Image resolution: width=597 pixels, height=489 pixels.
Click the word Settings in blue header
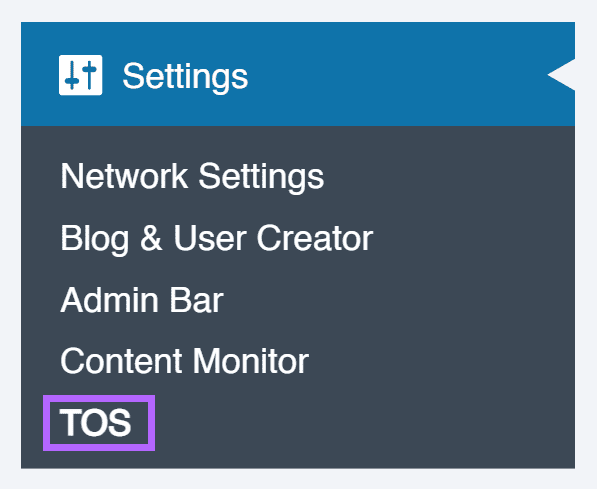[185, 77]
